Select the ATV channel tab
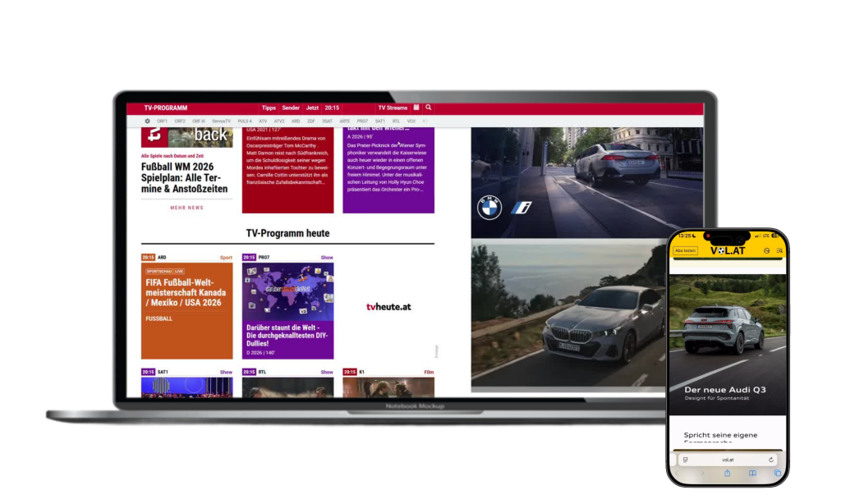Screen dimensions: 841x504 pos(263,121)
